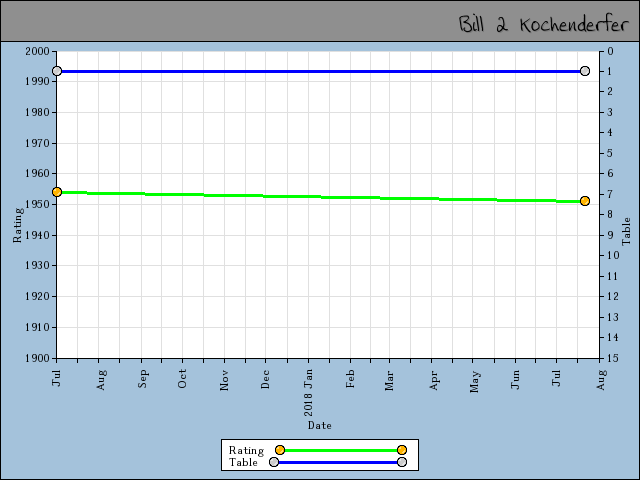Click the green line sample in legend
Image resolution: width=640 pixels, height=480 pixels.
[x=340, y=450]
